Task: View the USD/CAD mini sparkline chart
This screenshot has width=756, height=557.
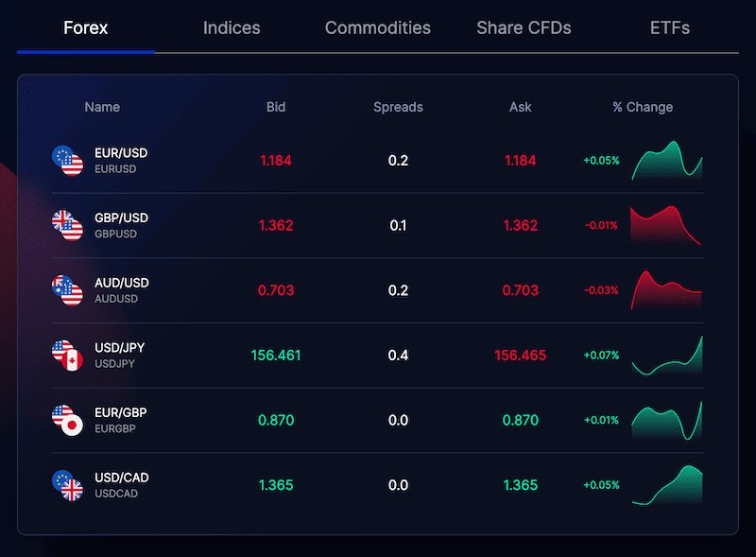Action: pyautogui.click(x=667, y=485)
